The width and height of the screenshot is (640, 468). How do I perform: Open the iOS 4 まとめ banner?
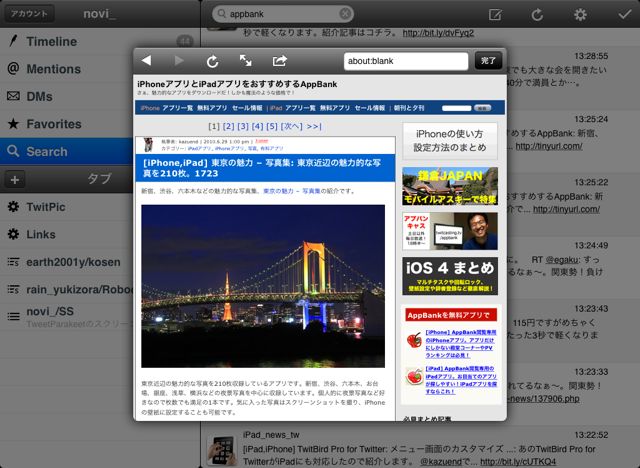[x=450, y=276]
